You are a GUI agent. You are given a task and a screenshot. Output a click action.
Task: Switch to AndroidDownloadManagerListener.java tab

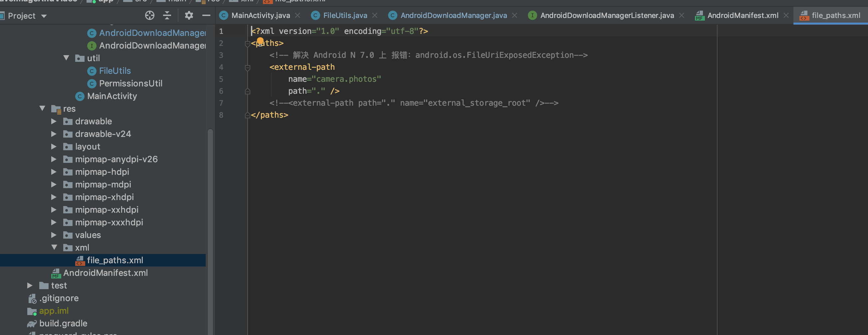[x=607, y=16]
